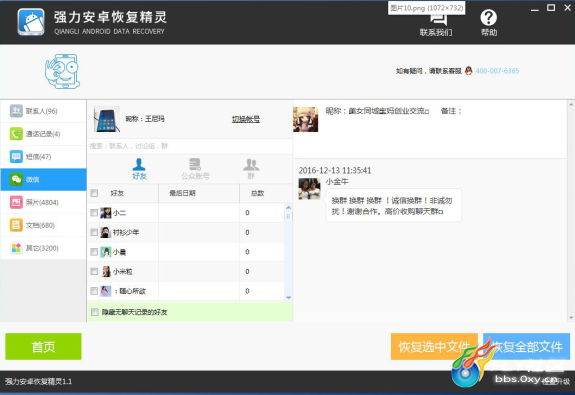
Task: Check the box for 小米粒
Action: (94, 271)
